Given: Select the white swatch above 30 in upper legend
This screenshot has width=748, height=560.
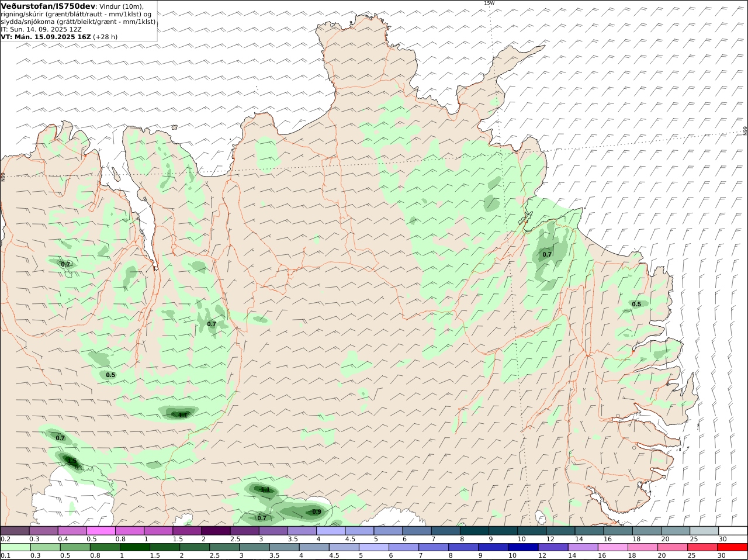Looking at the screenshot, I should click(x=733, y=530).
